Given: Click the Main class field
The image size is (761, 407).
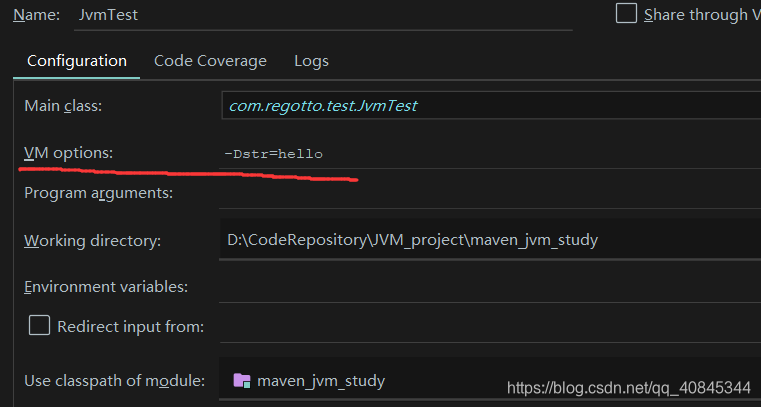Looking at the screenshot, I should tap(491, 105).
